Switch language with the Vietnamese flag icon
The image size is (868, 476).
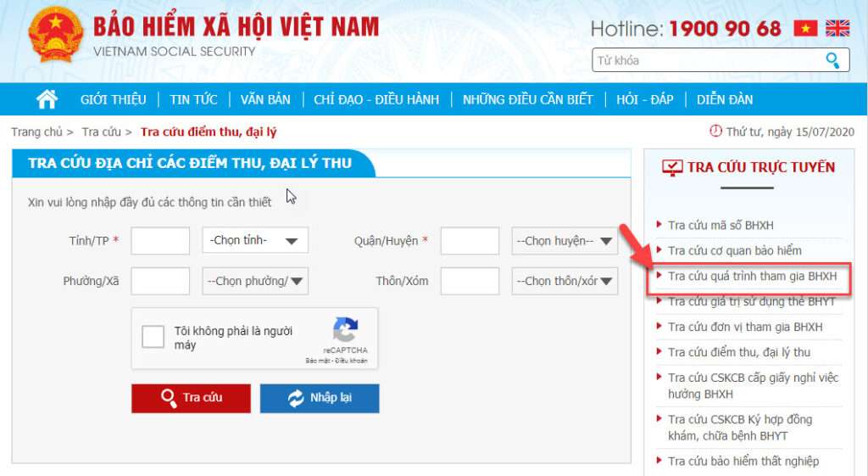(x=805, y=28)
